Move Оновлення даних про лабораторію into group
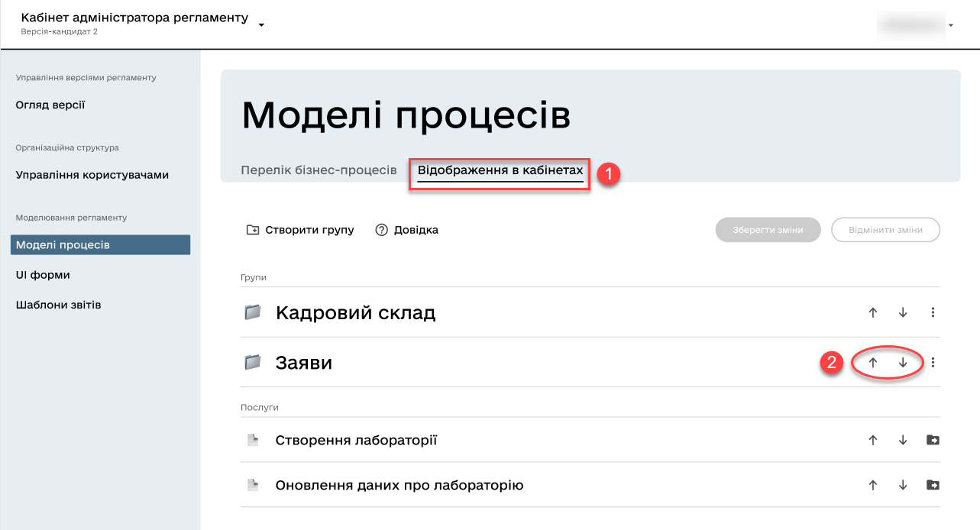Viewport: 980px width, 530px height. (933, 485)
